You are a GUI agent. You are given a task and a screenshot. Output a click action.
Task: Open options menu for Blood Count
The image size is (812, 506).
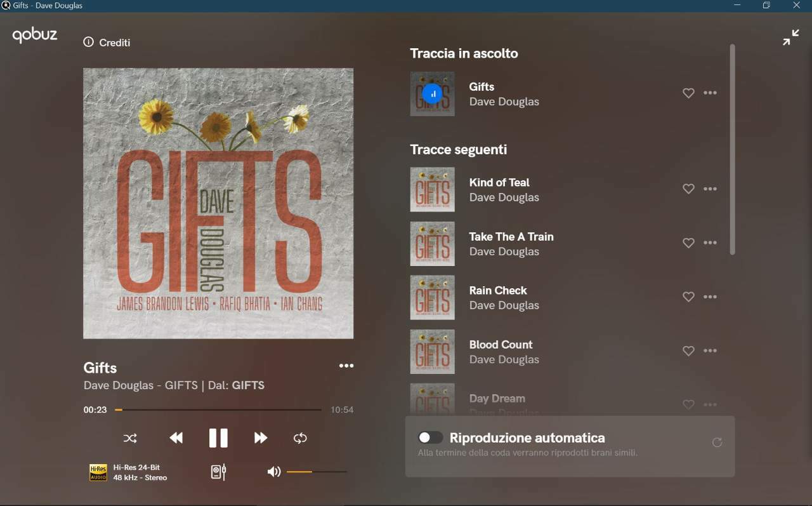pos(710,350)
